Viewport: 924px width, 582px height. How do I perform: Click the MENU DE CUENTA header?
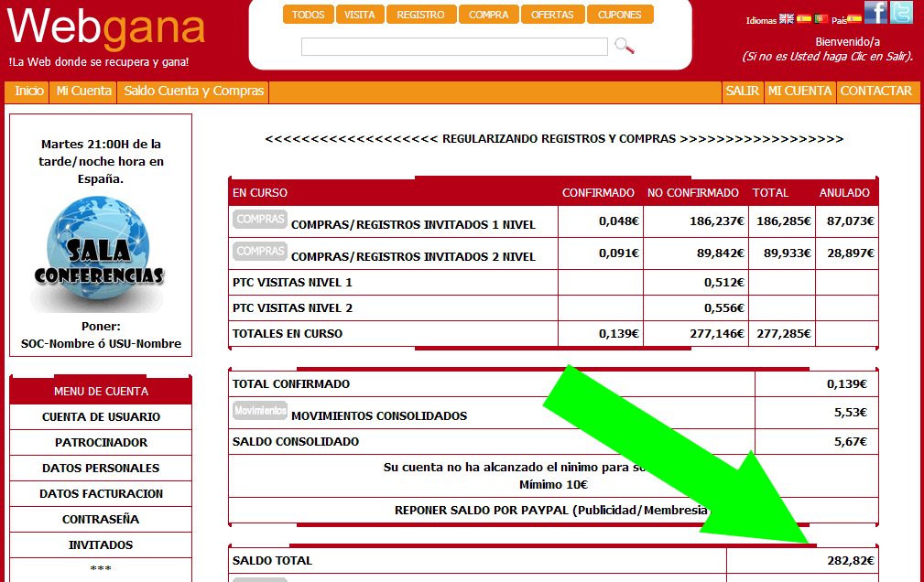[x=101, y=391]
